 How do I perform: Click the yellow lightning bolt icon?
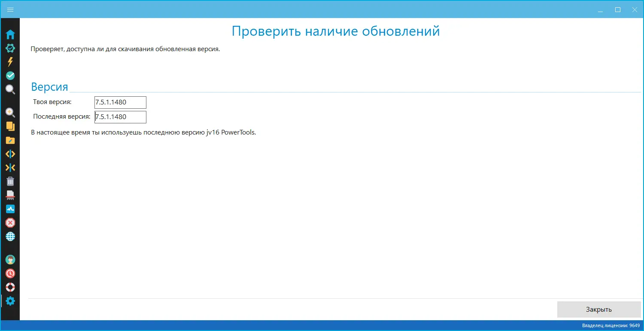10,62
